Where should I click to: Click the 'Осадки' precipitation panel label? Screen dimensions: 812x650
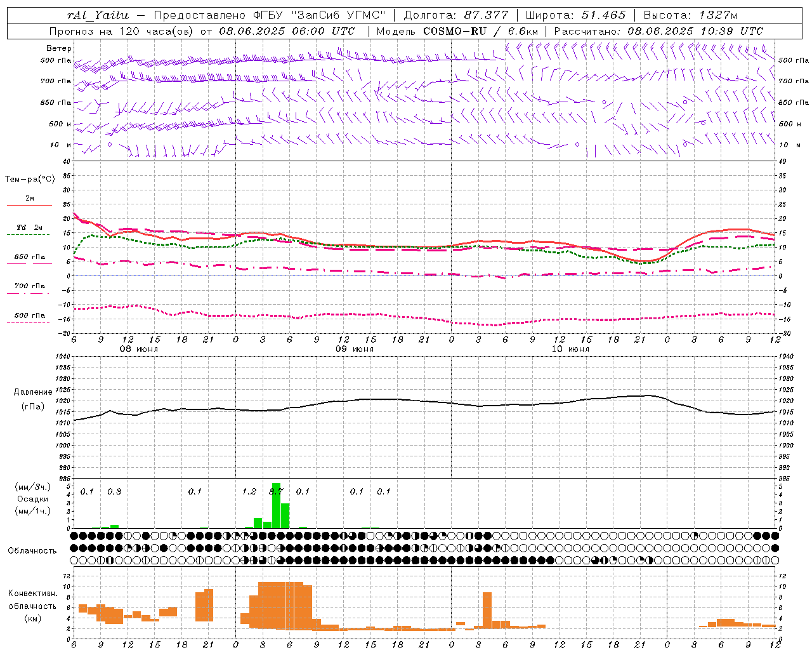coord(32,499)
